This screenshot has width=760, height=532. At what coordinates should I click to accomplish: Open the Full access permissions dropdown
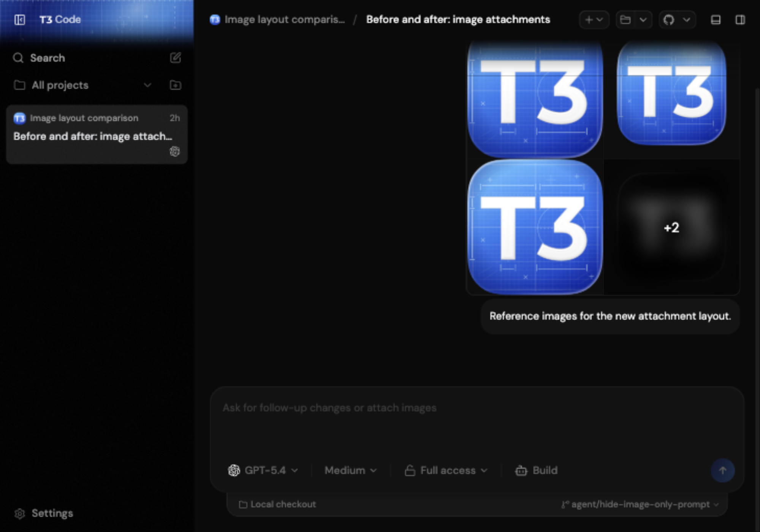click(x=446, y=470)
